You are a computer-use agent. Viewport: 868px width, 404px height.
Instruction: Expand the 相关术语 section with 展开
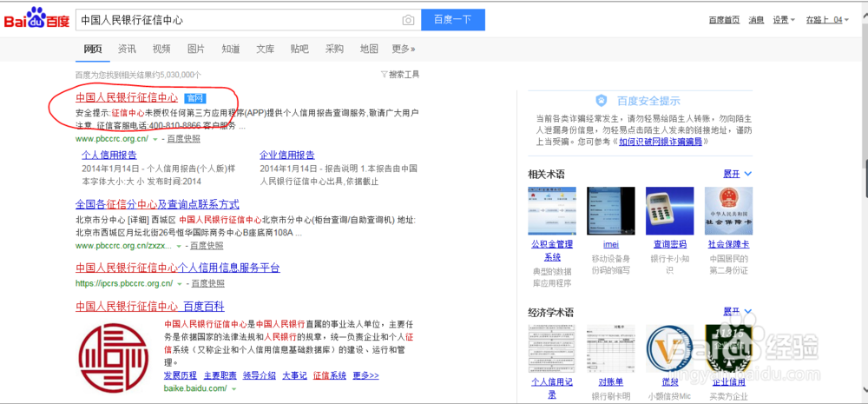[737, 174]
